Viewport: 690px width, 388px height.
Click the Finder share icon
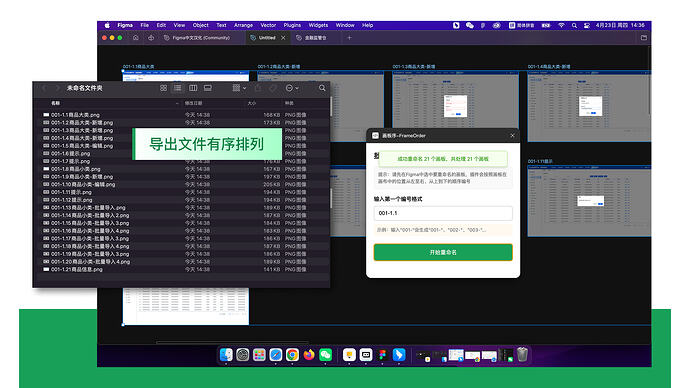point(258,88)
